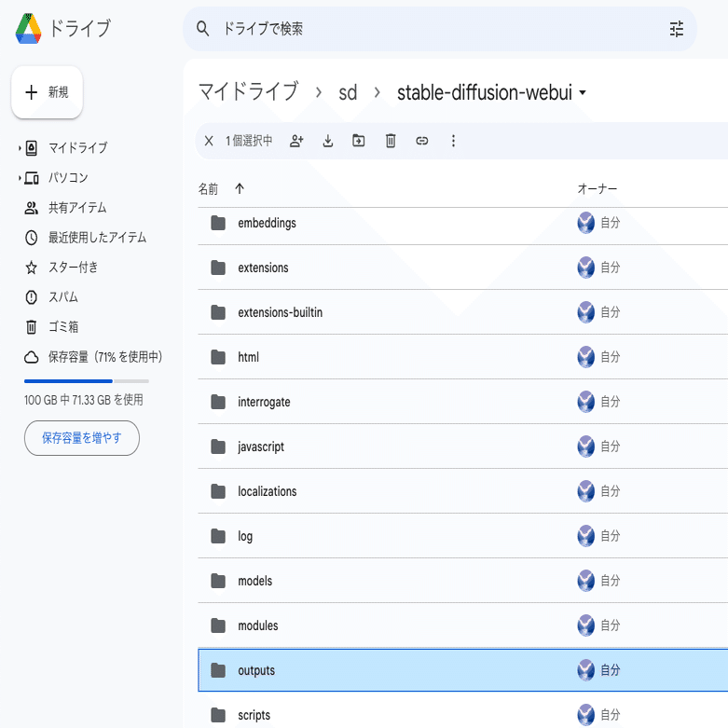The height and width of the screenshot is (728, 728).
Task: Click the 1 個選択中 selection label
Action: coord(249,141)
